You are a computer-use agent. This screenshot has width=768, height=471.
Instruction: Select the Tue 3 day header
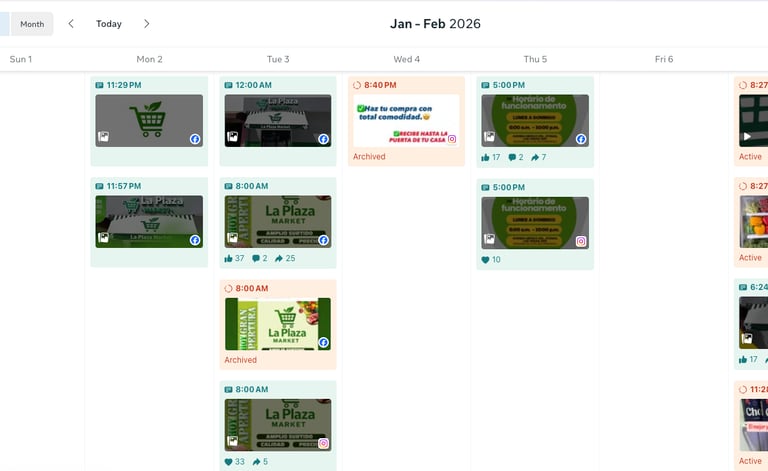(x=278, y=59)
